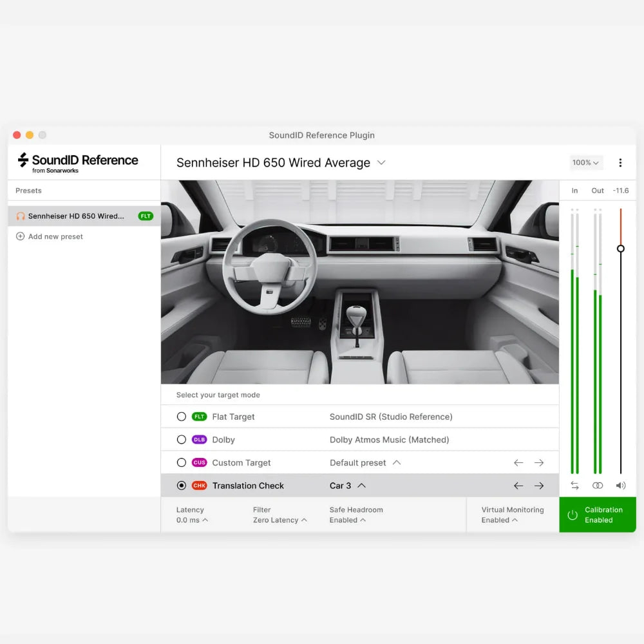Open the 100% dry/wet dropdown

[585, 163]
